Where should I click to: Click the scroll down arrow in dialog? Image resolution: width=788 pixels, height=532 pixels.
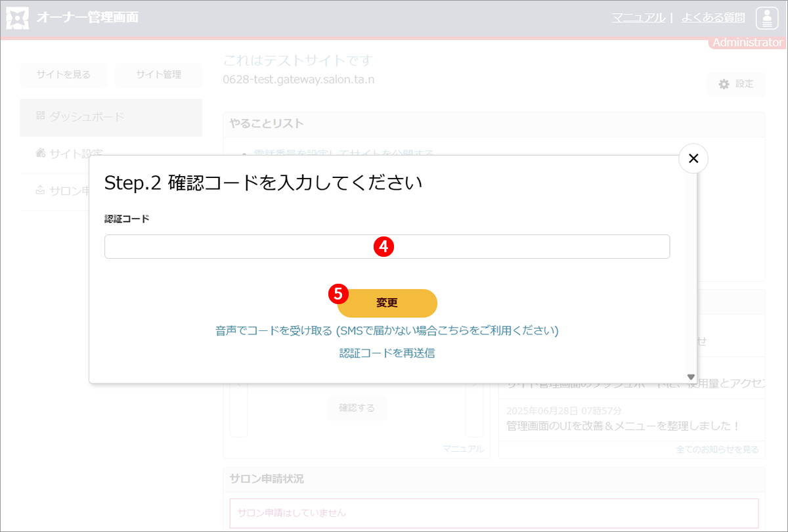click(x=690, y=377)
